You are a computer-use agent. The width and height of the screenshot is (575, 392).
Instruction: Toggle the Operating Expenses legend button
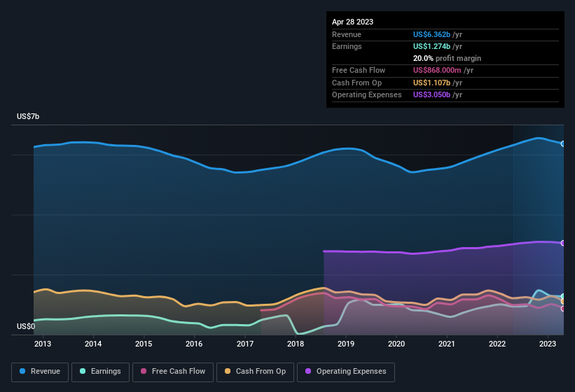click(x=346, y=372)
